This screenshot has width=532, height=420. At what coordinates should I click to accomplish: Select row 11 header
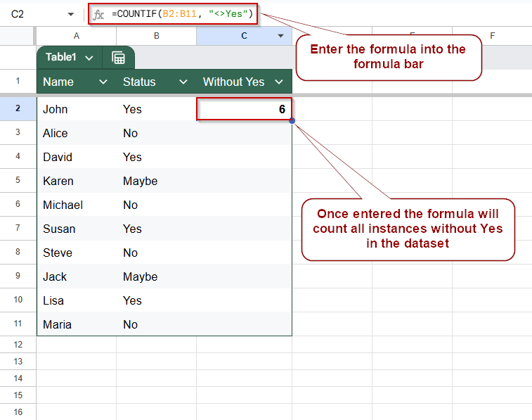pyautogui.click(x=18, y=324)
